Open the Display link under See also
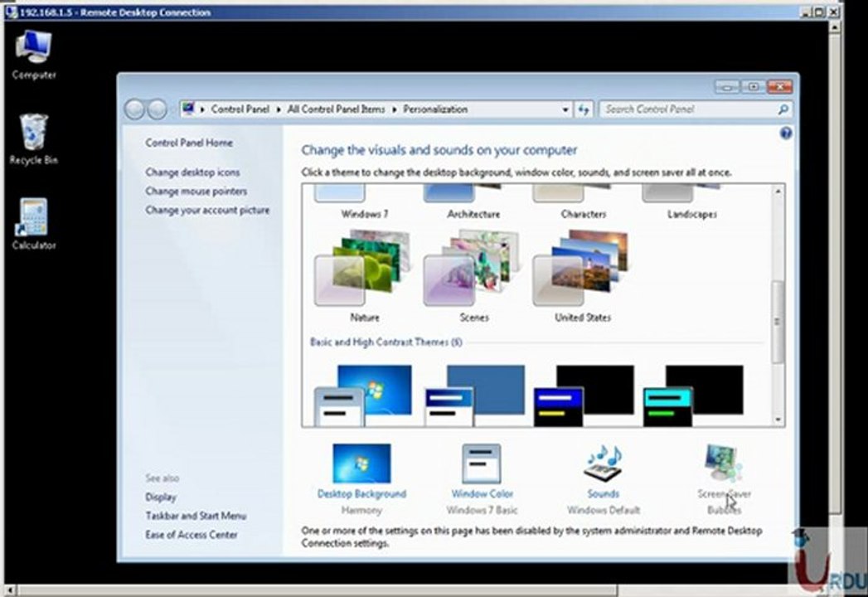868x597 pixels. point(161,498)
